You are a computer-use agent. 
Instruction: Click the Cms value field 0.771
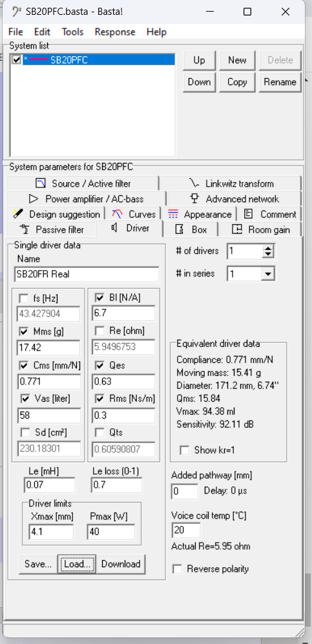pos(48,382)
